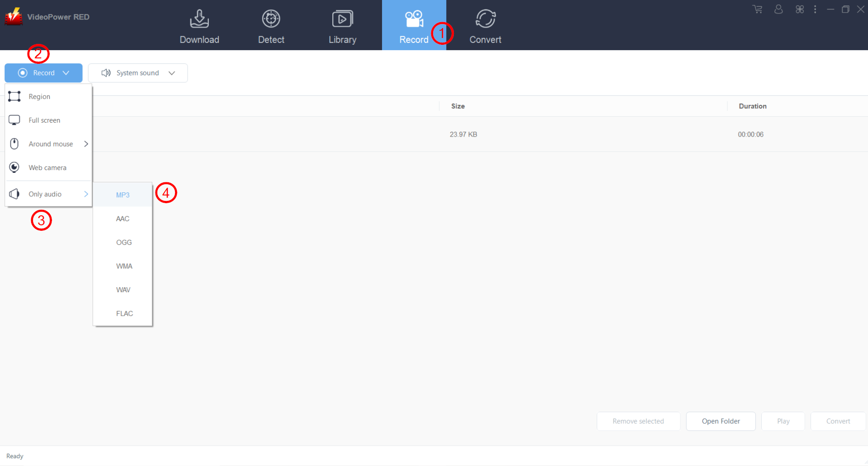868x466 pixels.
Task: Click the three-dot more options icon
Action: tap(815, 10)
